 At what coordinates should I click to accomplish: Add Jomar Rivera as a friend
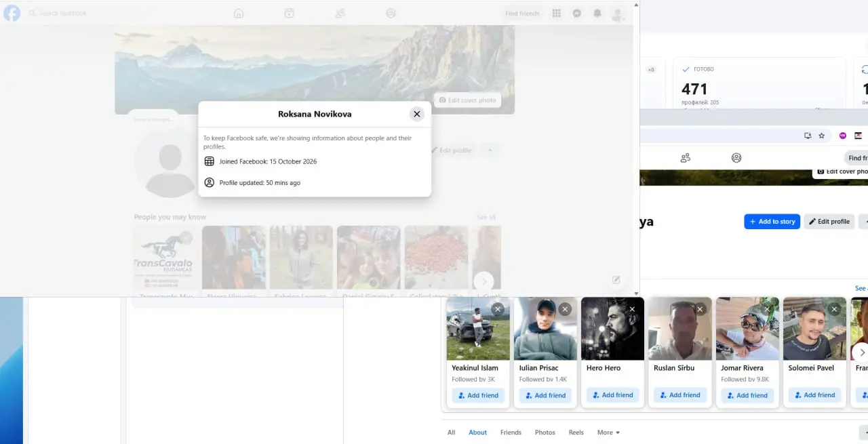pos(747,395)
